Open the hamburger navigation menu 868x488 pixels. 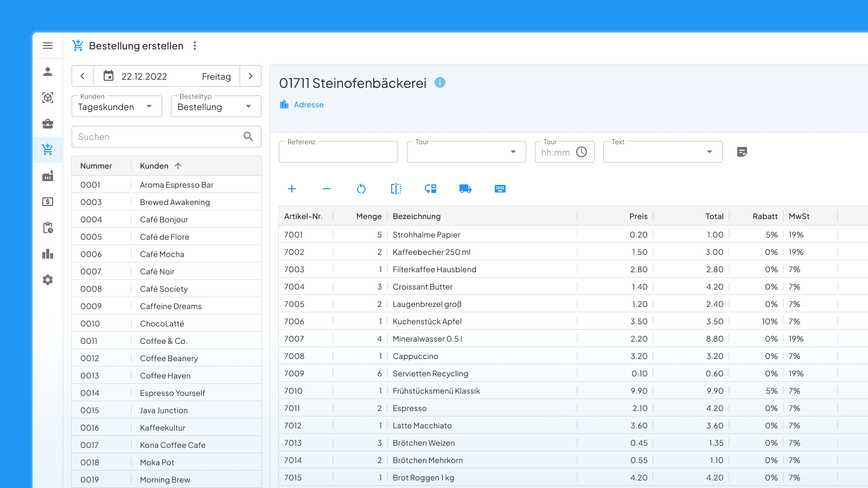[x=48, y=46]
